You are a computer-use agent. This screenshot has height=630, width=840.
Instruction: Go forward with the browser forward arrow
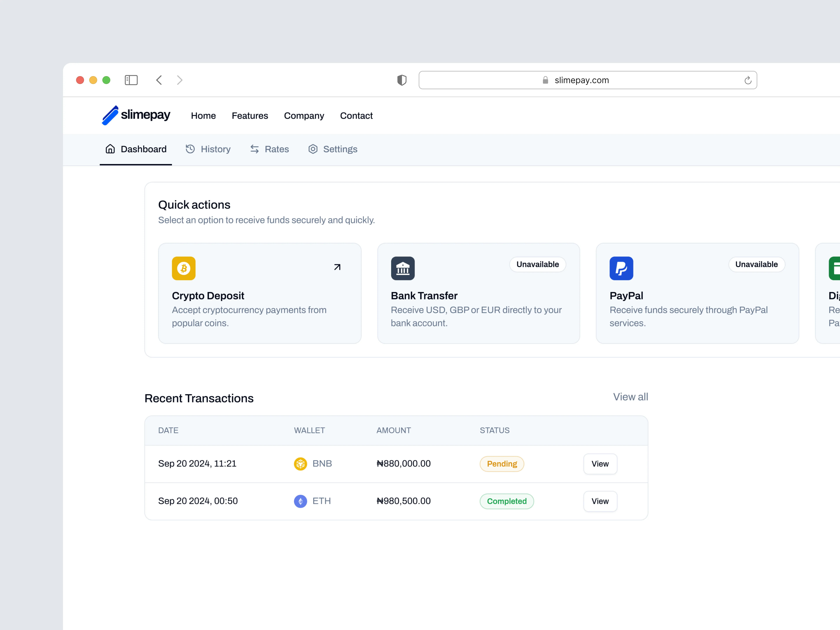coord(180,80)
